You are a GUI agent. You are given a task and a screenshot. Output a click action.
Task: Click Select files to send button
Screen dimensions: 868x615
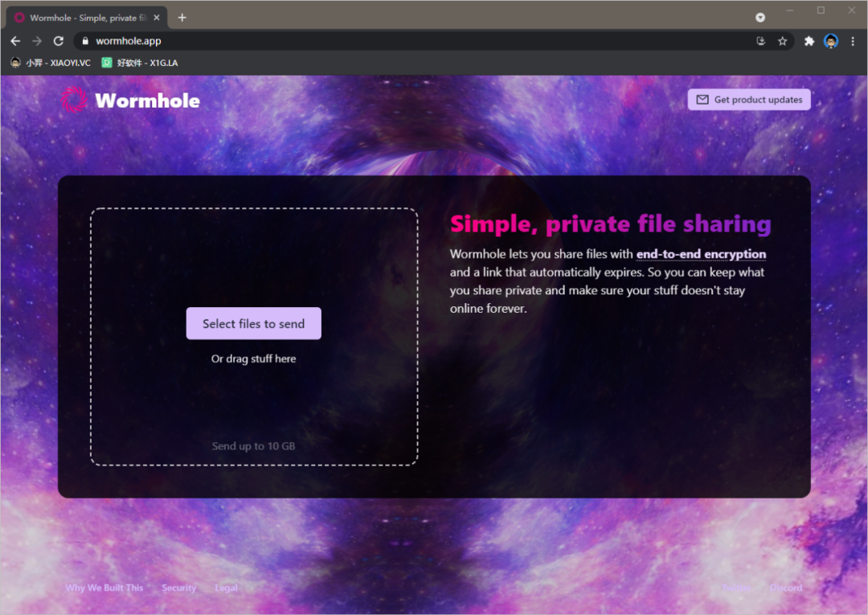(x=253, y=323)
